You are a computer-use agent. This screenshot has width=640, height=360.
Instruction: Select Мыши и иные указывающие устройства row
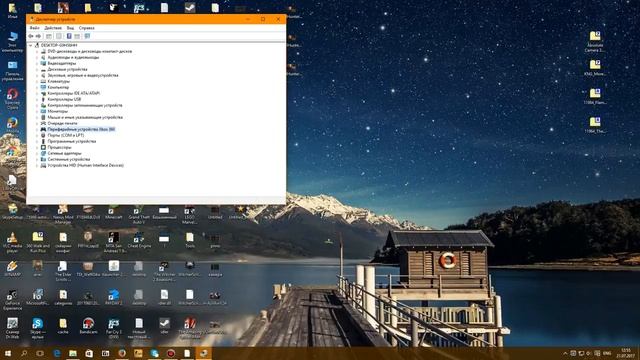(x=81, y=117)
